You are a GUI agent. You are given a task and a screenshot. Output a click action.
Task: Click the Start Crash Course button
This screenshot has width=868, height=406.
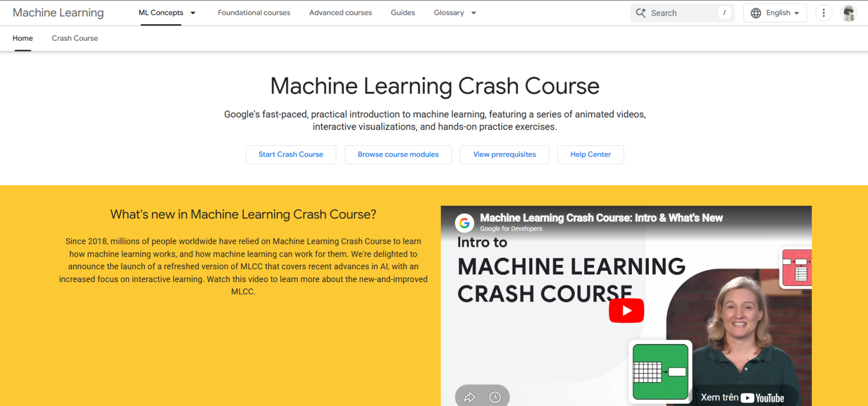point(291,154)
